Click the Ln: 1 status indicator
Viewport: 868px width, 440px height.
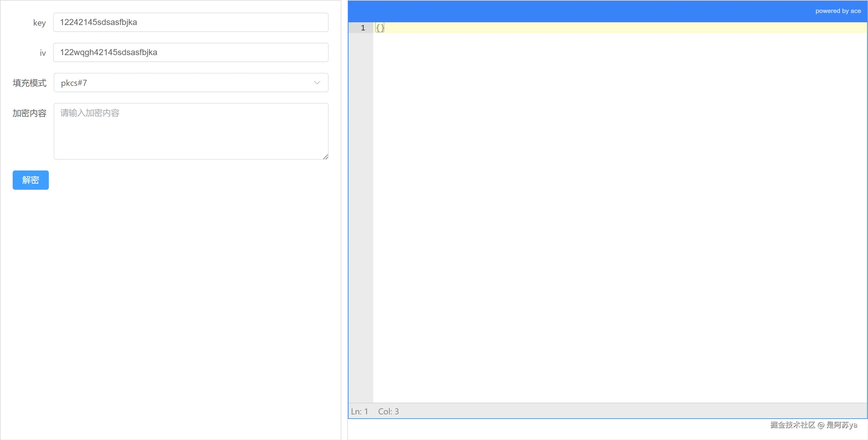pyautogui.click(x=359, y=411)
